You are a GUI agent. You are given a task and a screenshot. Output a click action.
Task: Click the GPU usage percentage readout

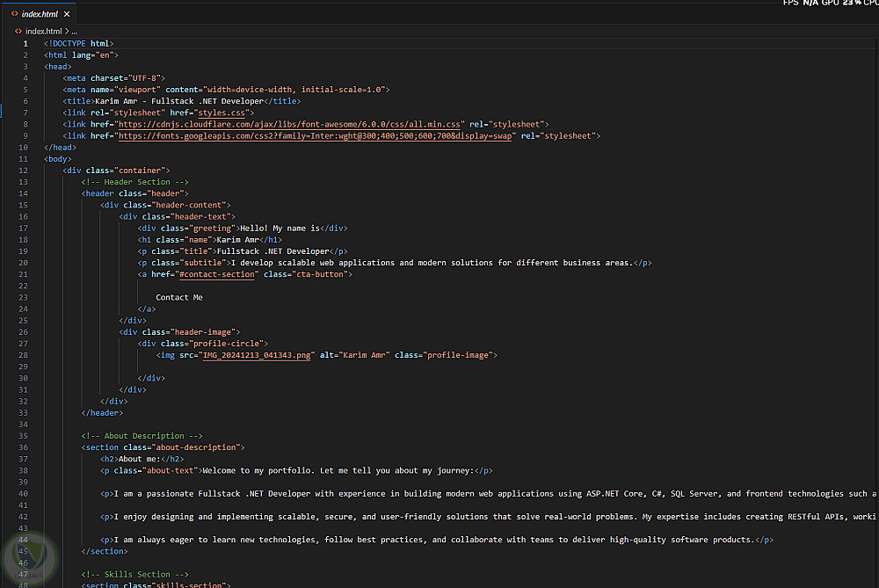[x=849, y=4]
